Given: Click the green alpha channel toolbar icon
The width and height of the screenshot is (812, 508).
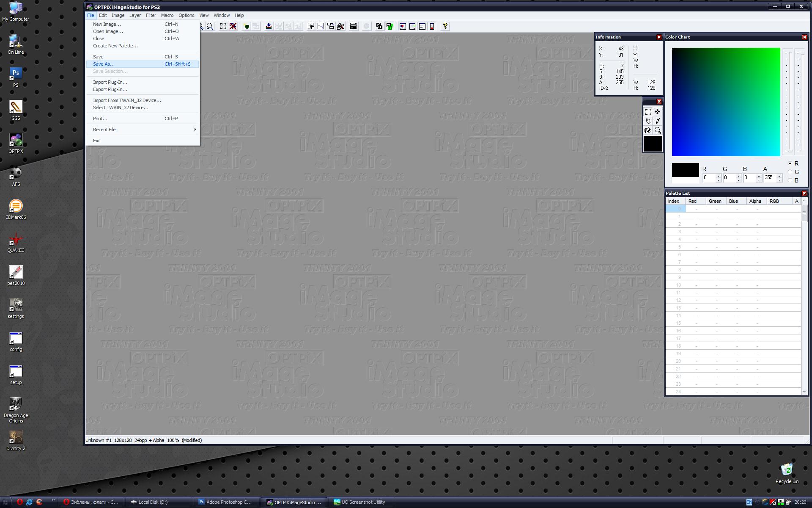Looking at the screenshot, I should point(389,26).
